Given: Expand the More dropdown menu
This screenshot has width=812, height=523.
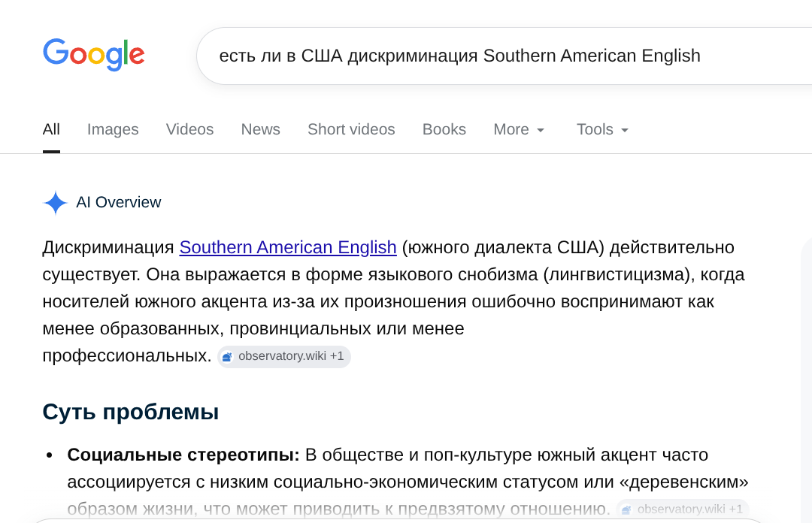Looking at the screenshot, I should pos(519,129).
